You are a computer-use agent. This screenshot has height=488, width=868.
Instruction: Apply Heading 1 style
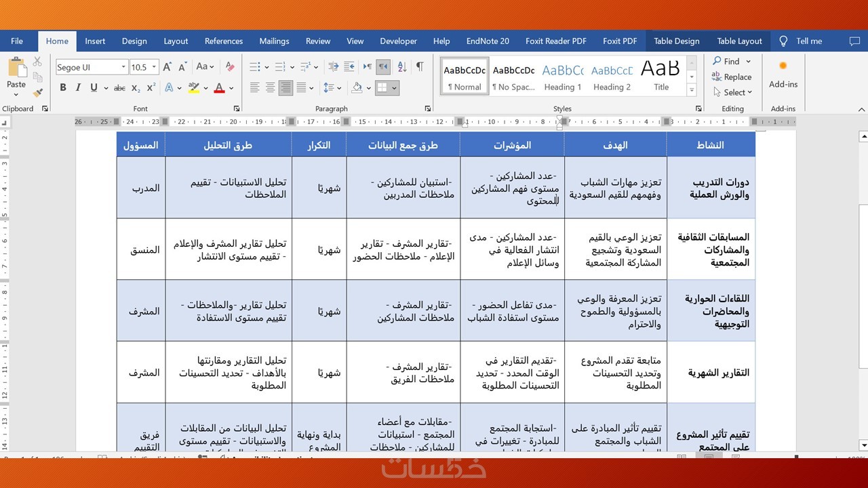(x=563, y=76)
